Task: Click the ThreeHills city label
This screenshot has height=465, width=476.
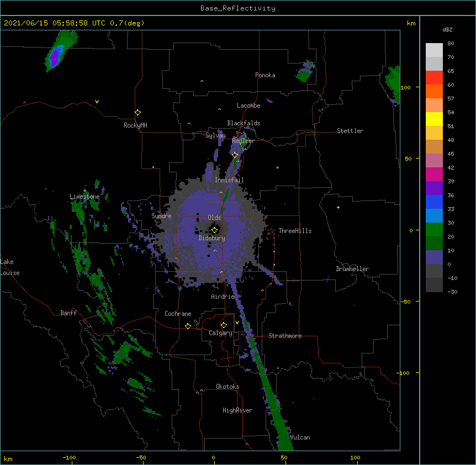Action: click(295, 231)
